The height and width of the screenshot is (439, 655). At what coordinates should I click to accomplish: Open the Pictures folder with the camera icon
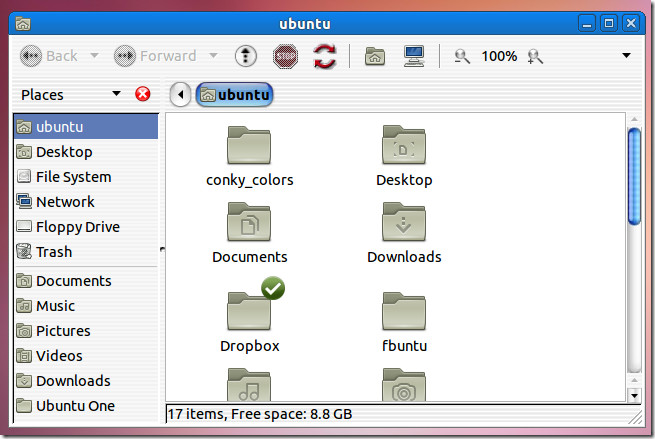tap(404, 385)
